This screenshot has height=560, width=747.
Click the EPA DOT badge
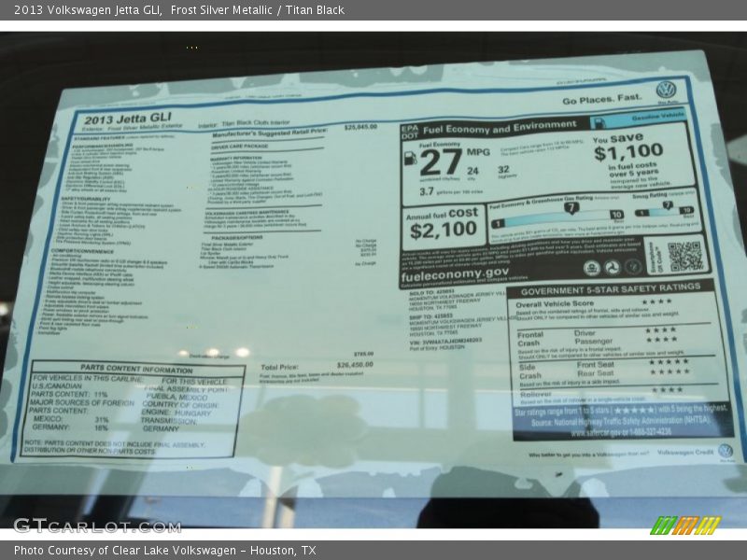(409, 129)
